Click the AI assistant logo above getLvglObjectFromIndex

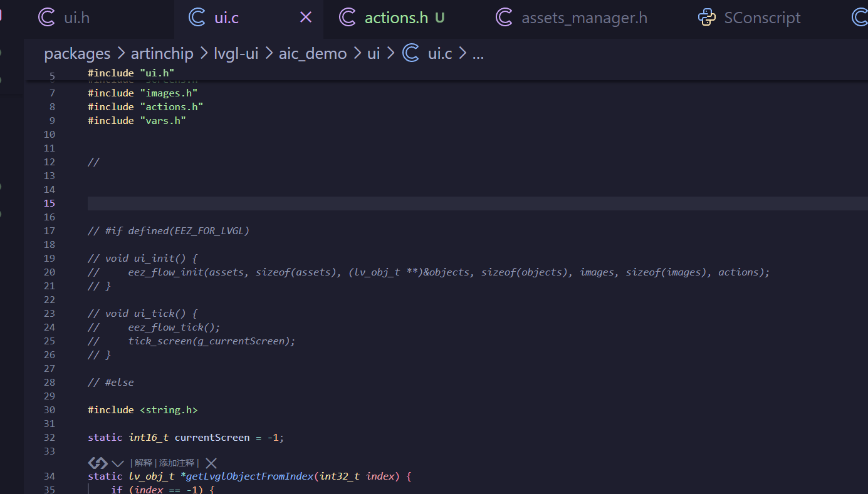[x=97, y=463]
